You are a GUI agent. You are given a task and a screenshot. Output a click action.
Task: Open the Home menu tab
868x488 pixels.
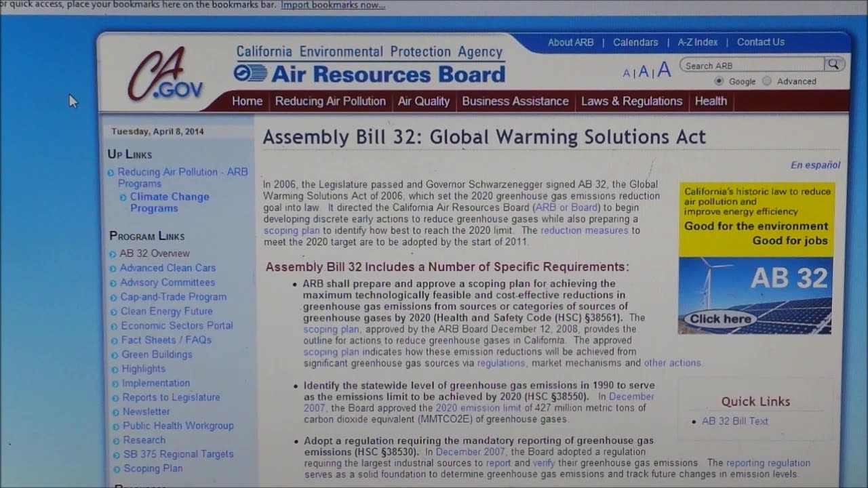coord(247,101)
